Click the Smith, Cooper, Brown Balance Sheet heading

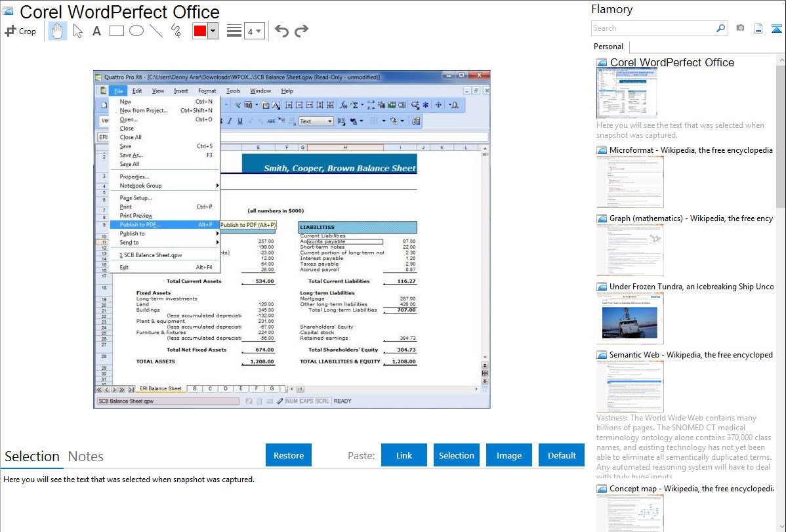(340, 169)
